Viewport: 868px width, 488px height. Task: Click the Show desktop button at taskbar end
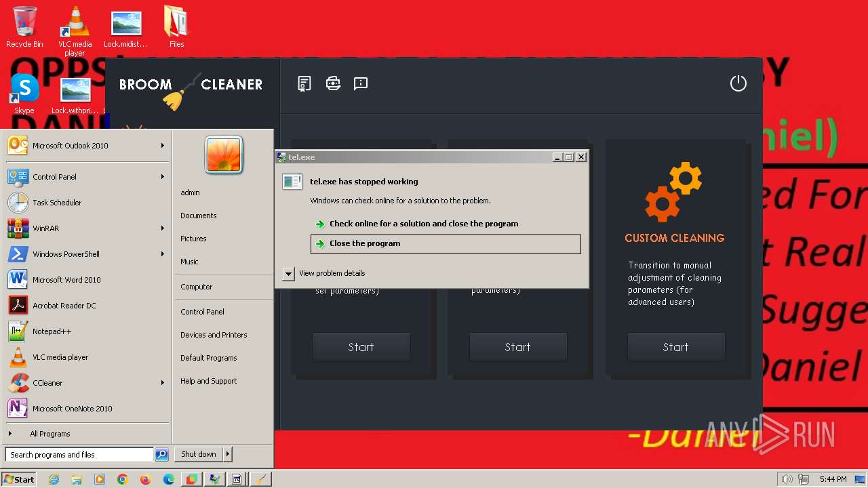tap(861, 479)
